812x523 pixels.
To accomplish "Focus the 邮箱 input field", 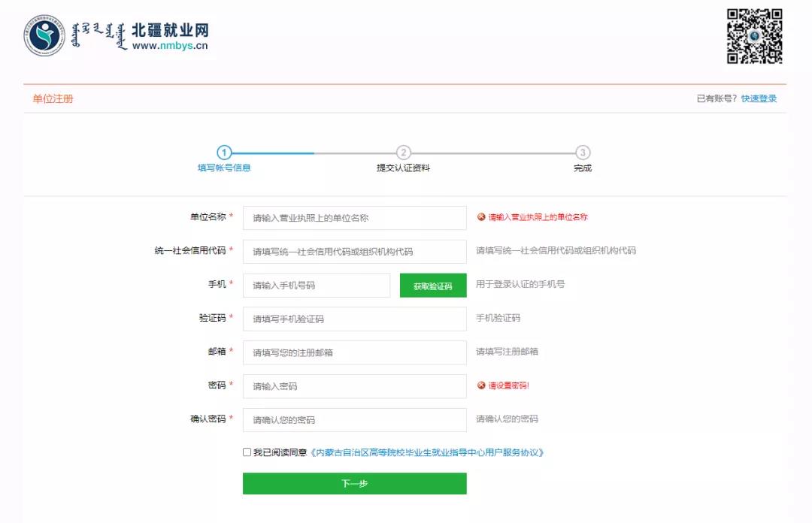I will (x=354, y=352).
